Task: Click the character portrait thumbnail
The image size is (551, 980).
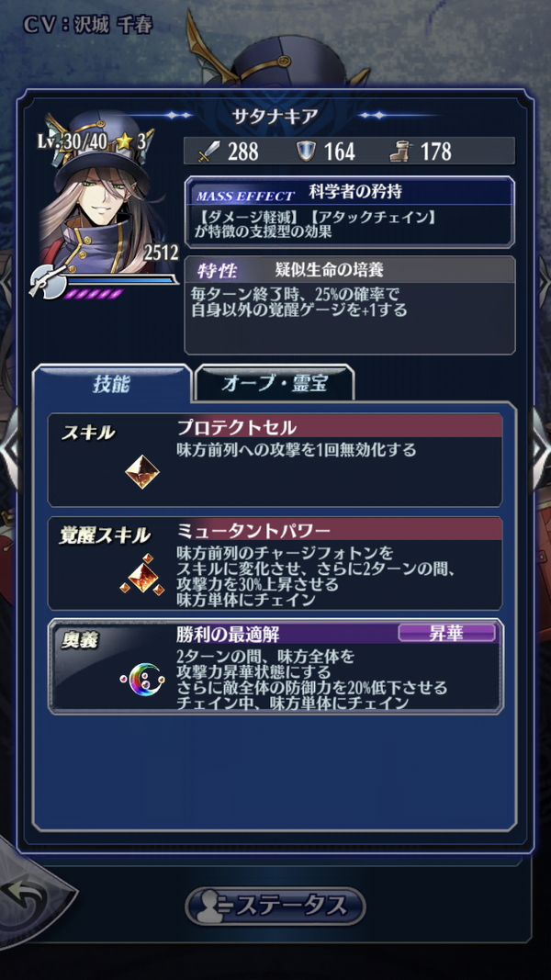Action: [97, 194]
